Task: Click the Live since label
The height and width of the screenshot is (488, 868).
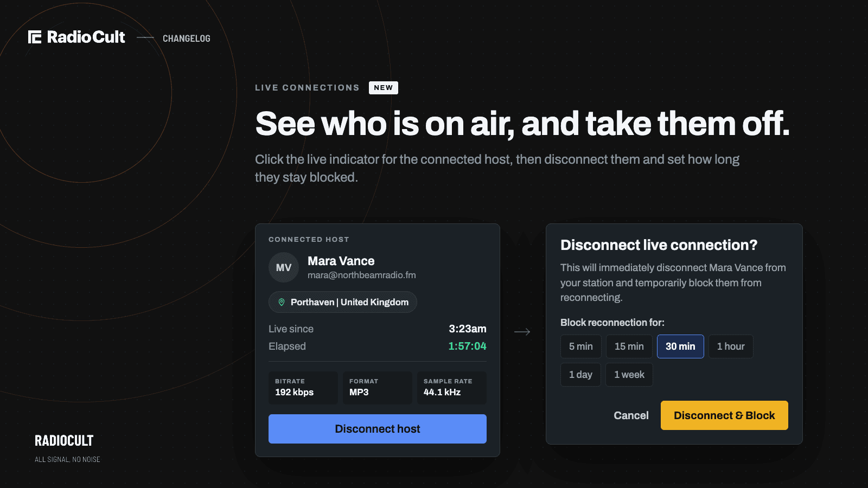Action: point(291,329)
